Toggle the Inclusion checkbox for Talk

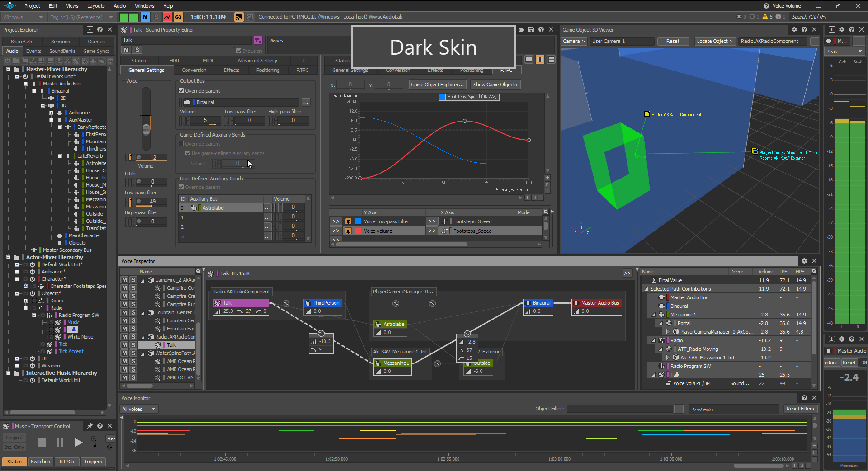click(239, 51)
